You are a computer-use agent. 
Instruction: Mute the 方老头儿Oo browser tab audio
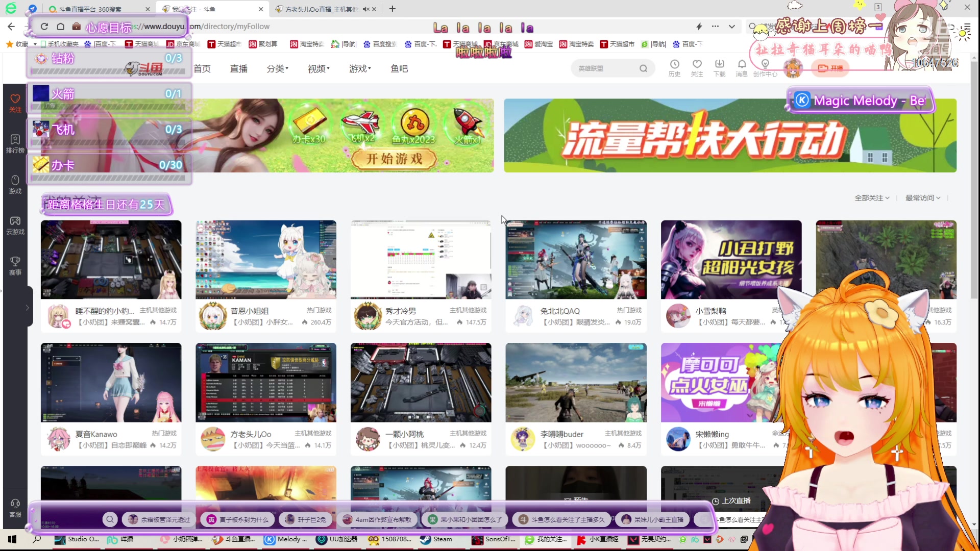tap(366, 9)
